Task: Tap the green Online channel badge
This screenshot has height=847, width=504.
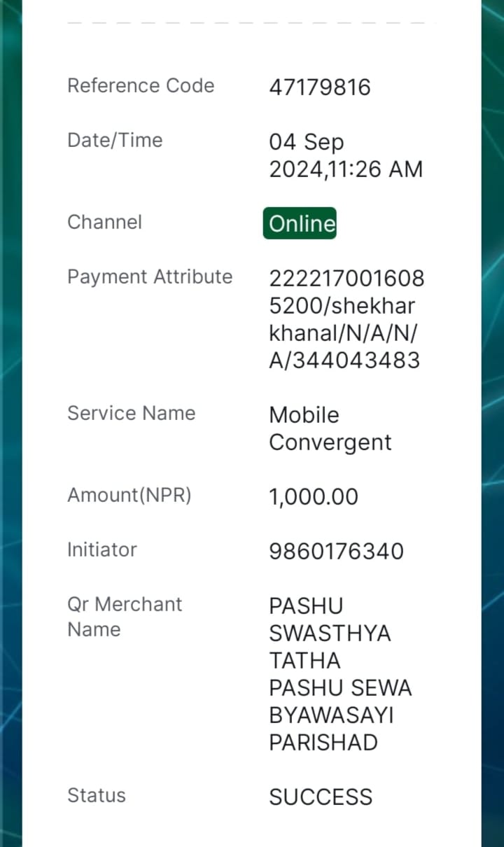Action: coord(300,223)
